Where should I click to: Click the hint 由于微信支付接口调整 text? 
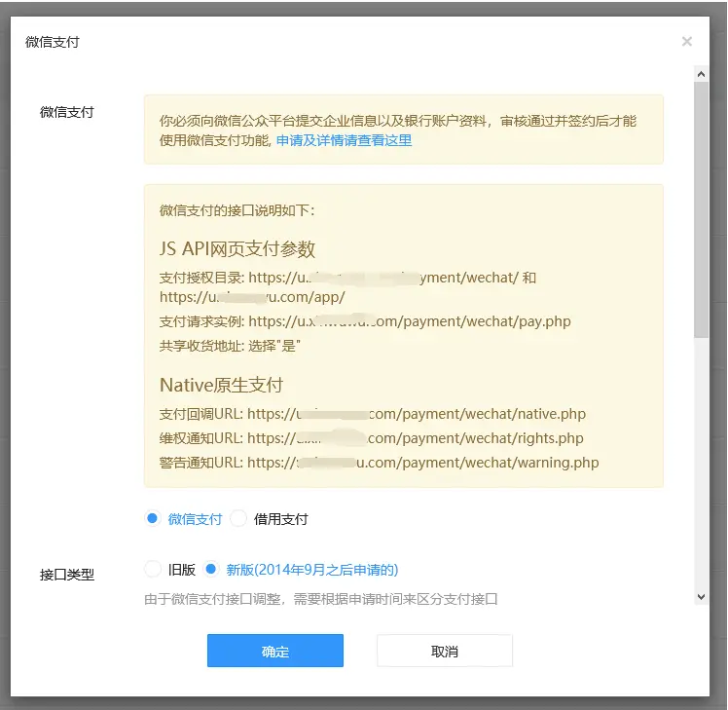tap(321, 599)
